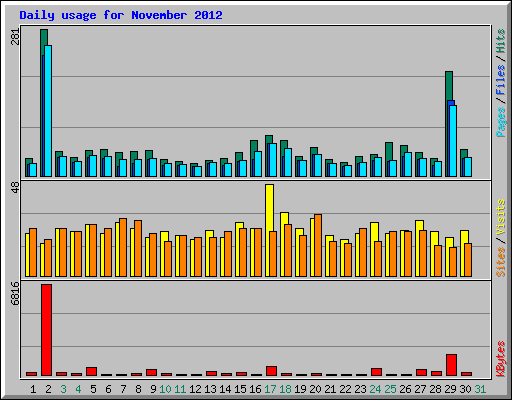Click green day label '4' on the axis
The height and width of the screenshot is (400, 512).
pos(78,389)
